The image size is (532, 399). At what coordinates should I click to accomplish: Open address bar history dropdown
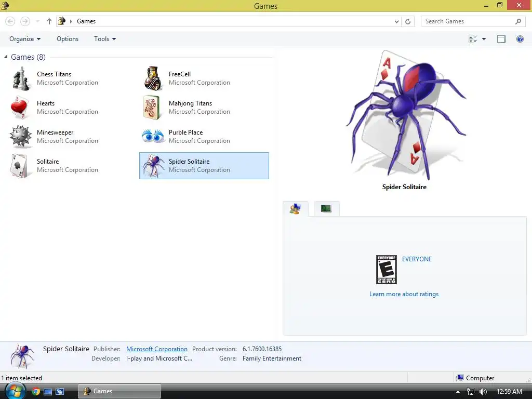pos(396,21)
